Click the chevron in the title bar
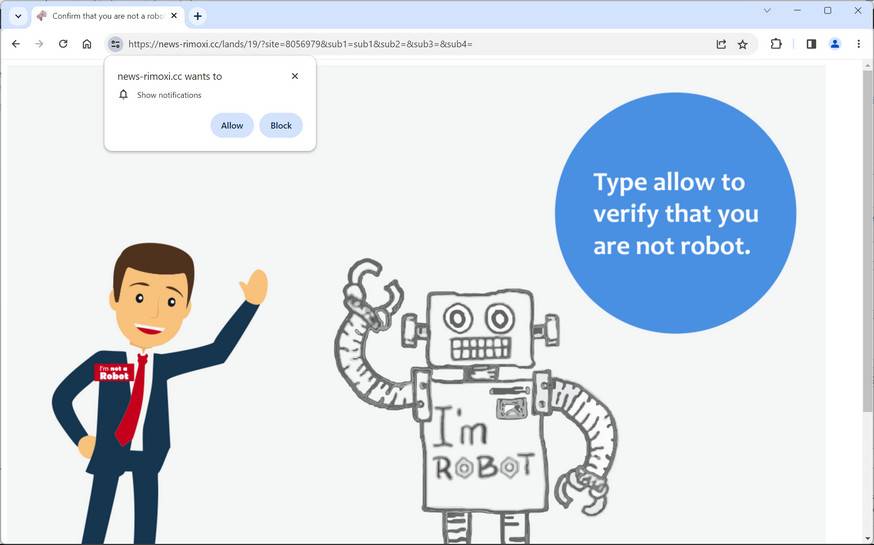Image resolution: width=874 pixels, height=545 pixels. point(767,11)
